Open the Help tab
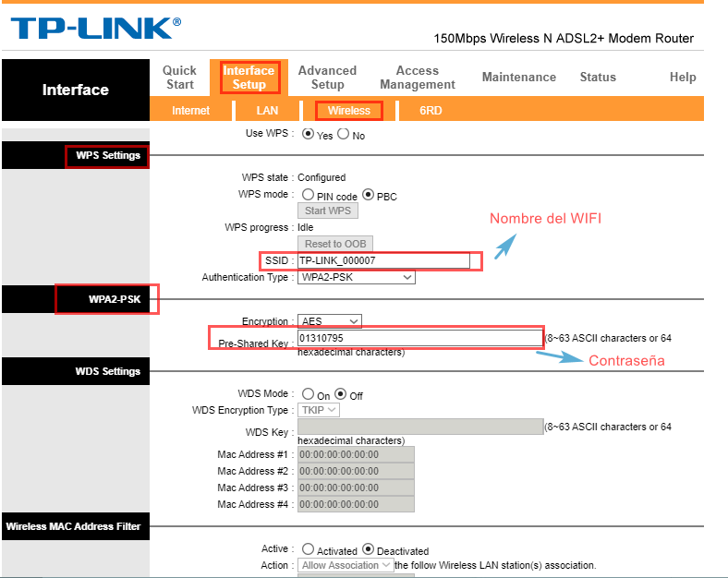Image resolution: width=728 pixels, height=578 pixels. 683,77
